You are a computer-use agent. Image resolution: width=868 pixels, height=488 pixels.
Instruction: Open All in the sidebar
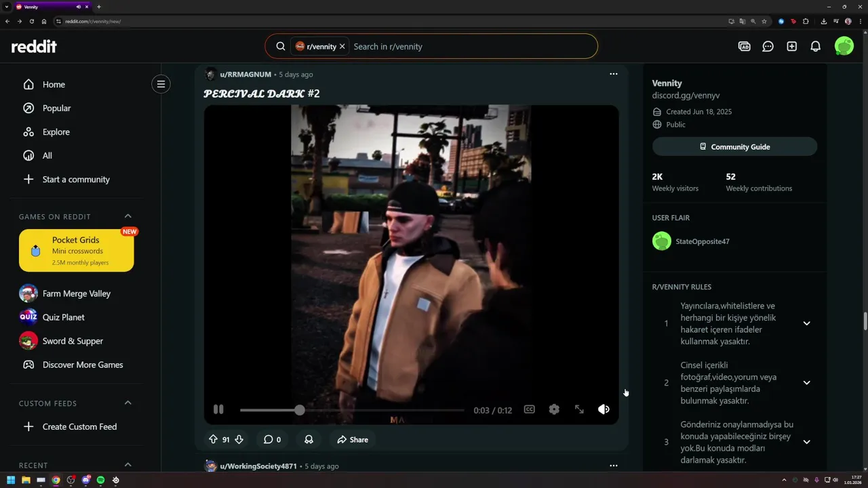click(47, 156)
